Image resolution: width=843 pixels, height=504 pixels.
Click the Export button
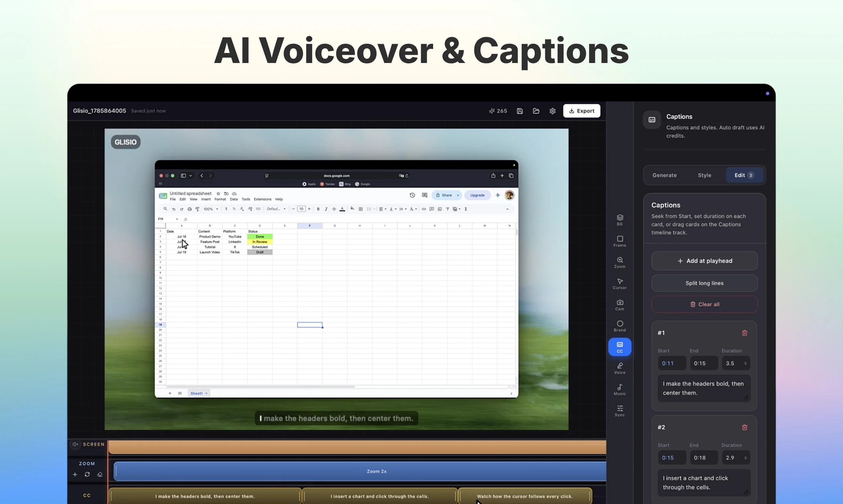click(581, 111)
